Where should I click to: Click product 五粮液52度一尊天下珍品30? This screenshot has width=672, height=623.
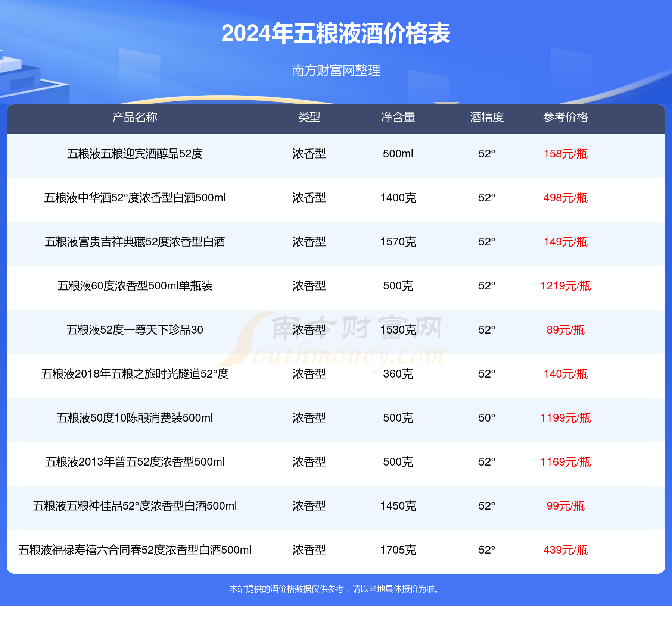pyautogui.click(x=135, y=330)
